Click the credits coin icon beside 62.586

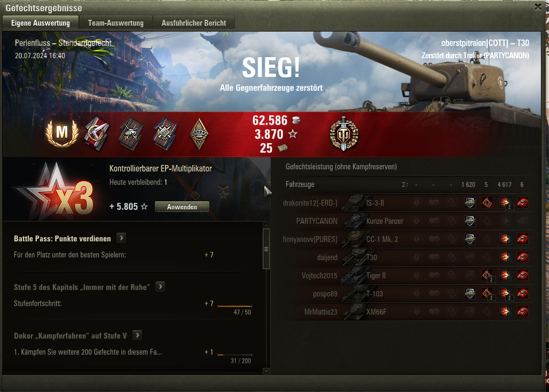pos(296,121)
